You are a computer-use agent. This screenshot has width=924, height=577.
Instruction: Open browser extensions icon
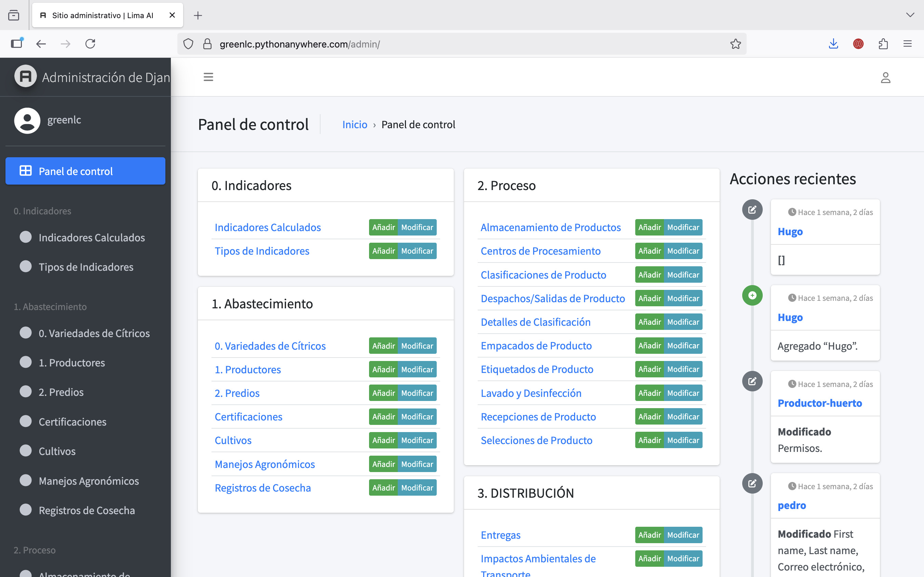point(883,44)
